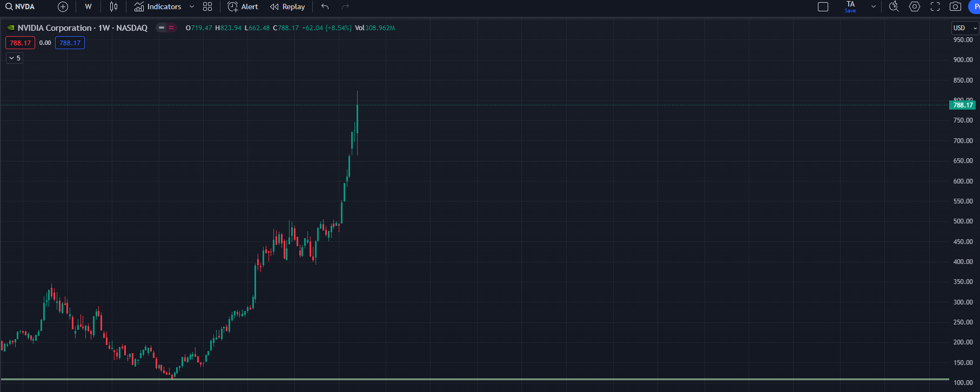Click the add symbol plus icon

63,6
